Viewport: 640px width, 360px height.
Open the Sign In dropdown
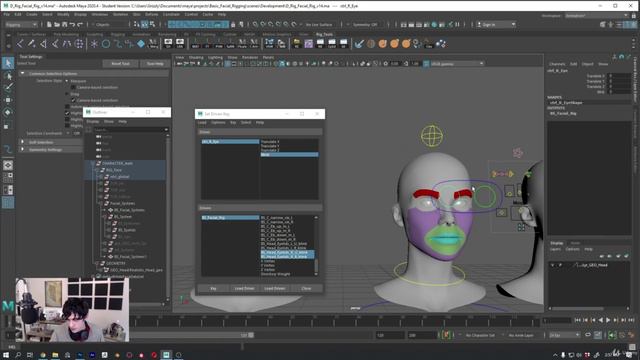[496, 24]
